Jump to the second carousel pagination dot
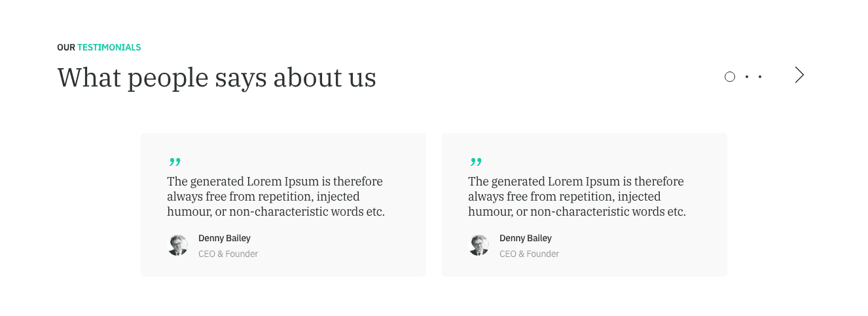Screen dimensions: 868x316 747,77
